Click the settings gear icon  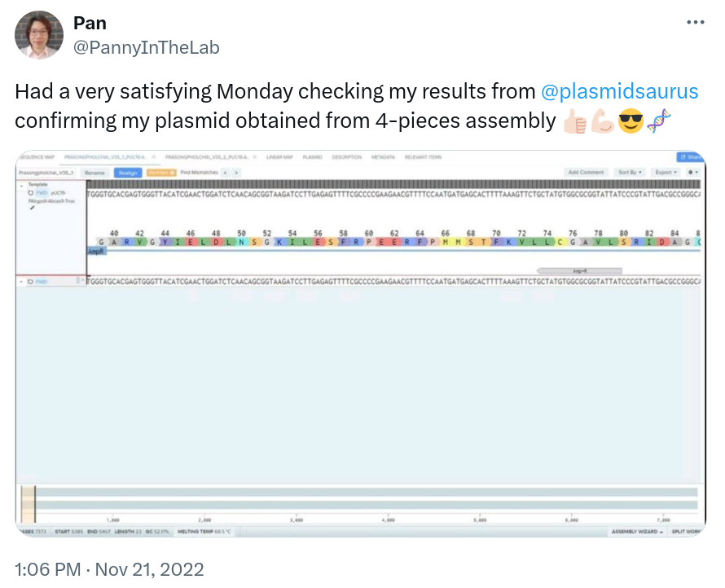pos(689,173)
